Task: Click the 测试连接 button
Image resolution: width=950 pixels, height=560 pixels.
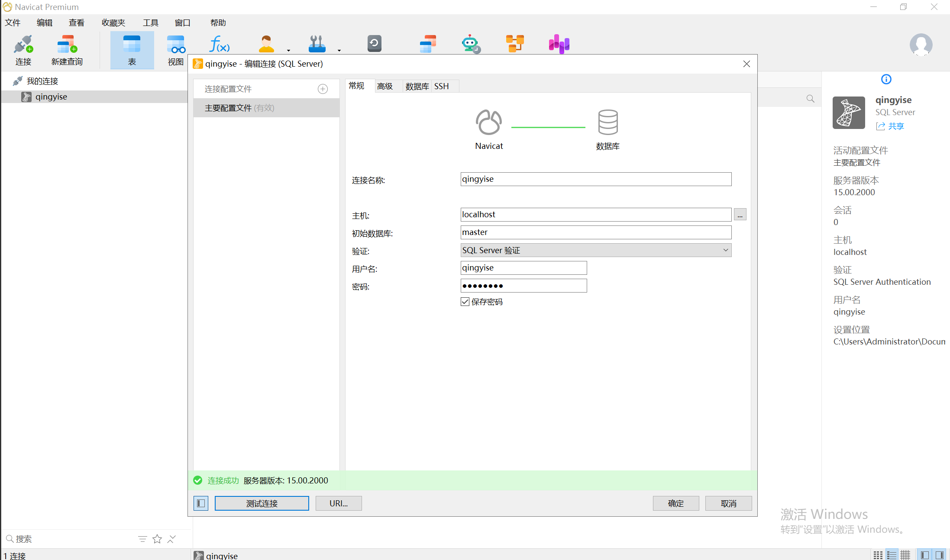Action: pos(262,503)
